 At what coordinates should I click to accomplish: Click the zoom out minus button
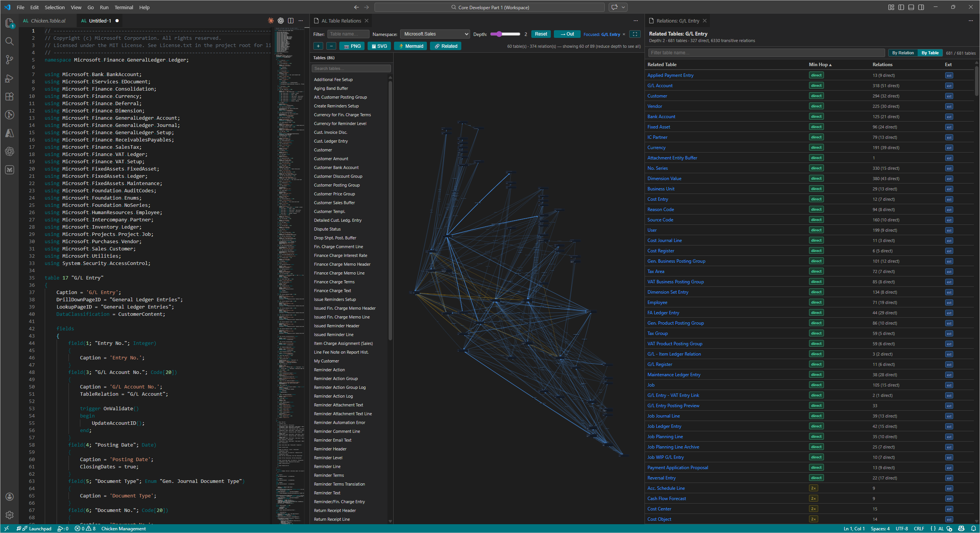click(331, 46)
